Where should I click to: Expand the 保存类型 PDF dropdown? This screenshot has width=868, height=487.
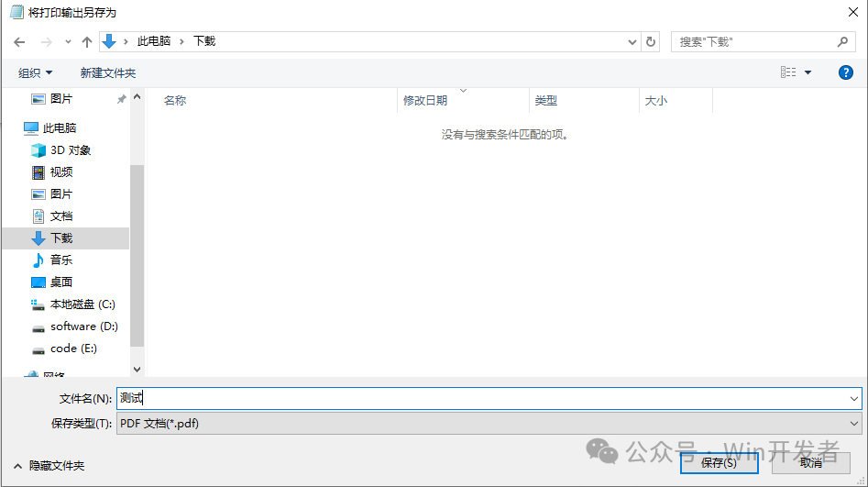[854, 424]
